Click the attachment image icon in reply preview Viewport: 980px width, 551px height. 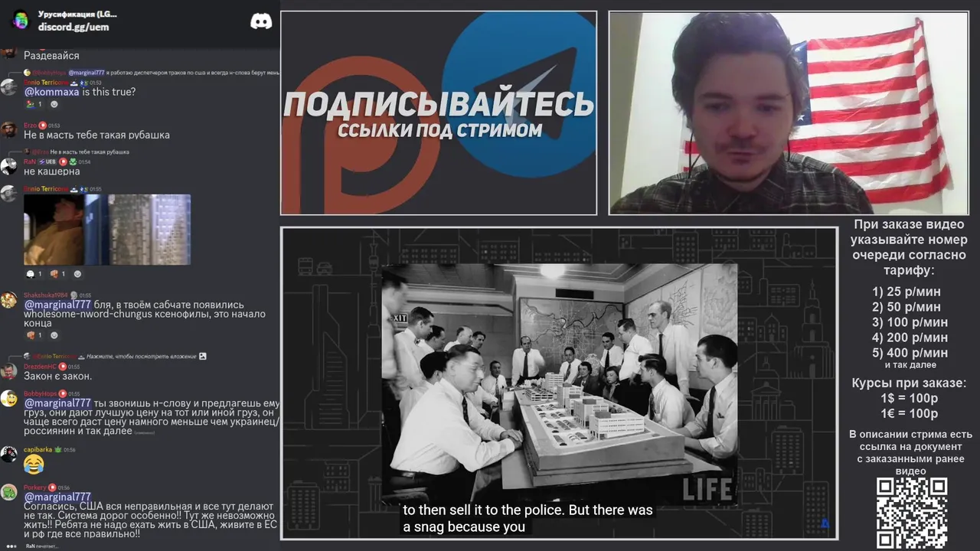tap(203, 356)
